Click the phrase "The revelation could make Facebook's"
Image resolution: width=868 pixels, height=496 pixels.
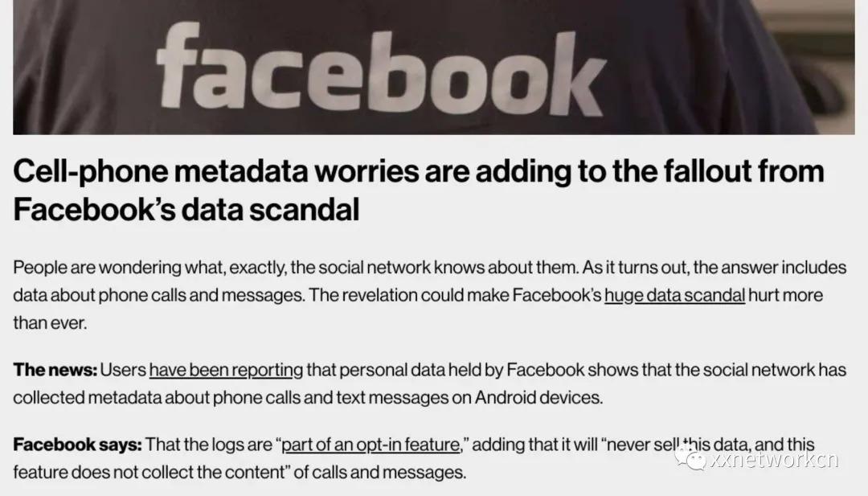pos(455,294)
